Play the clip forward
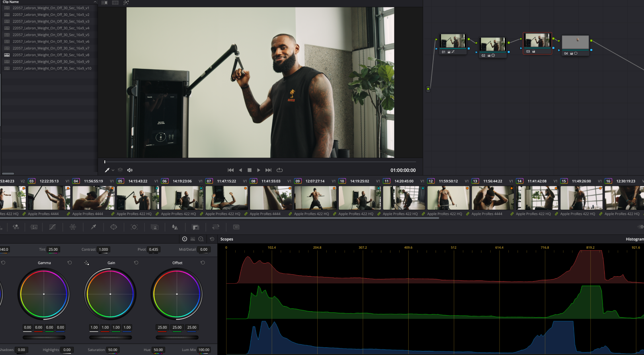 coord(259,170)
